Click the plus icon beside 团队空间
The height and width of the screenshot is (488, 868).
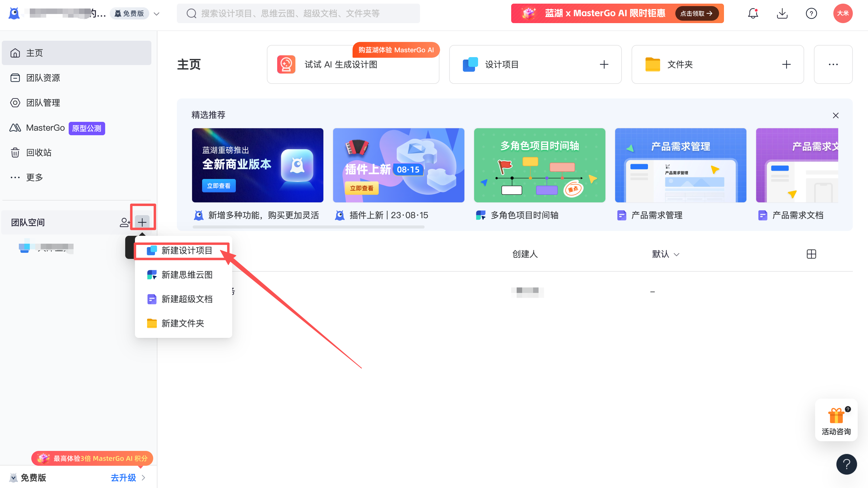[142, 222]
